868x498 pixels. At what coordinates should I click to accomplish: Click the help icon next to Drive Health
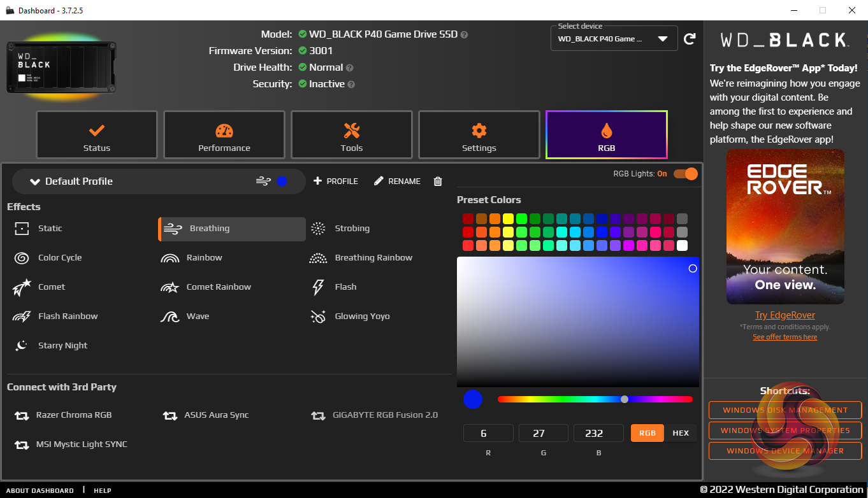pyautogui.click(x=350, y=68)
